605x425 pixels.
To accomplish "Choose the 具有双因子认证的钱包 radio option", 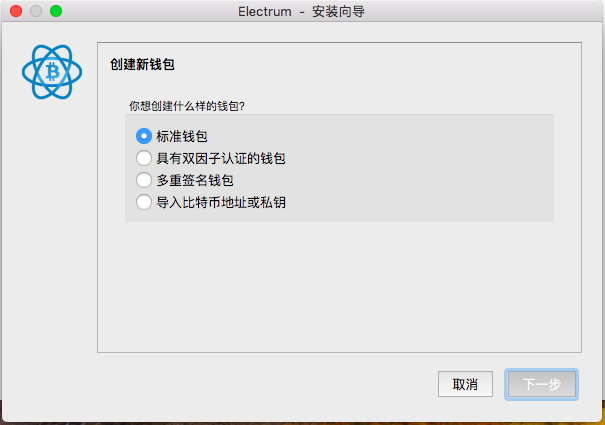I will [144, 158].
